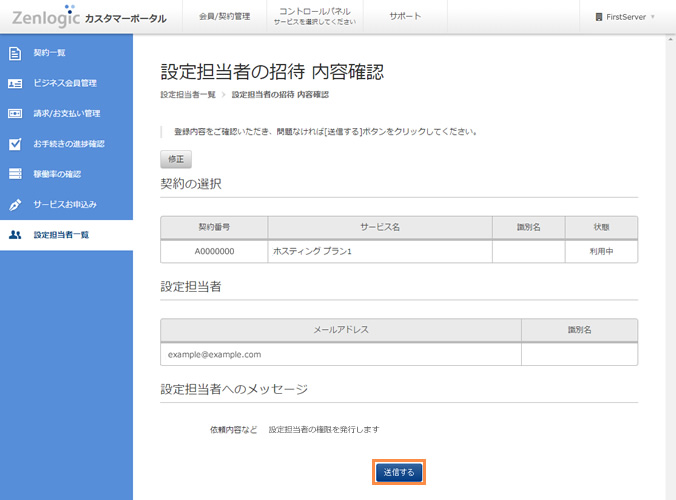Click contract number A0000000 cell
Image resolution: width=676 pixels, height=500 pixels.
(214, 251)
